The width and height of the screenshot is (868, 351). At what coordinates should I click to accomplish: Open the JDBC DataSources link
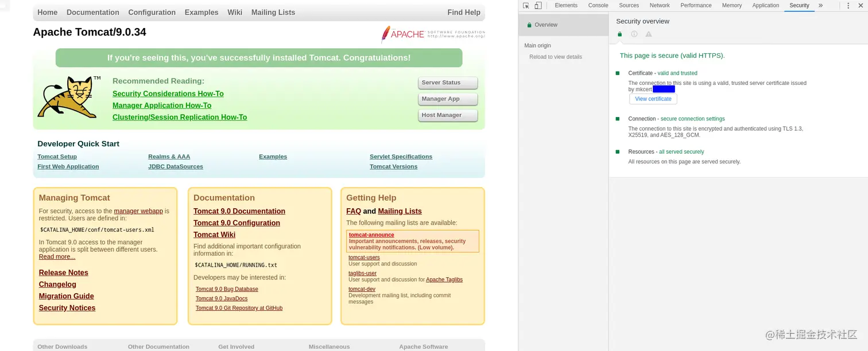click(x=176, y=167)
